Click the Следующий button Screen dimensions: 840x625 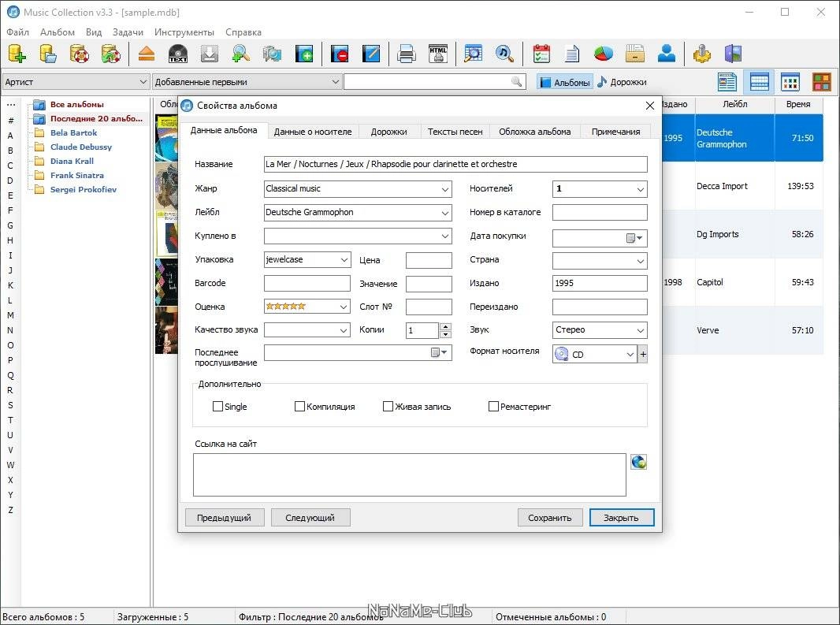[x=310, y=518]
